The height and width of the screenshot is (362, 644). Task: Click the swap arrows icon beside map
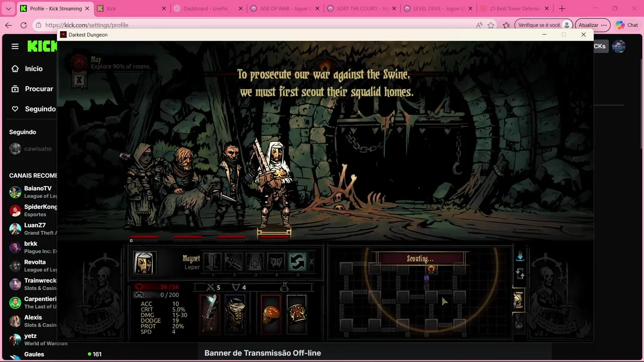click(x=520, y=274)
